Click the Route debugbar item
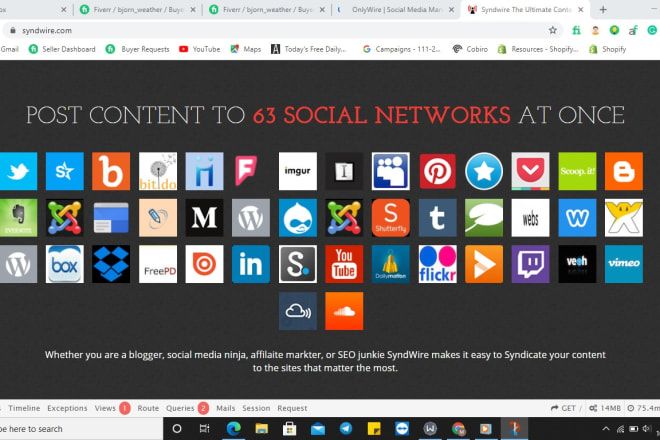The width and height of the screenshot is (660, 440). 148,408
